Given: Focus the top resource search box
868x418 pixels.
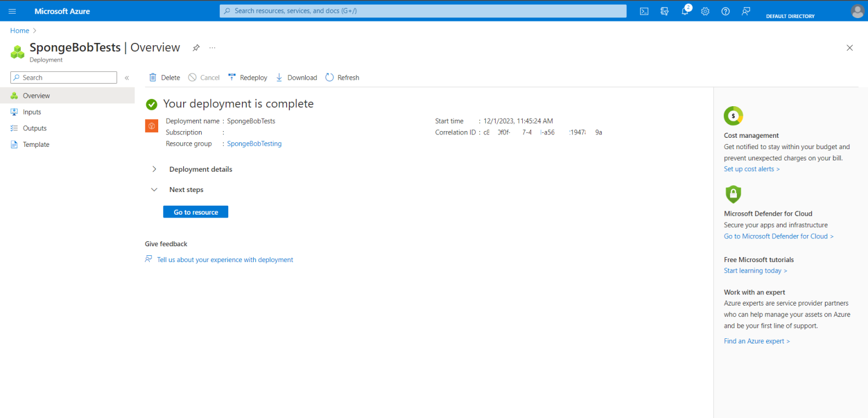Looking at the screenshot, I should pos(423,11).
